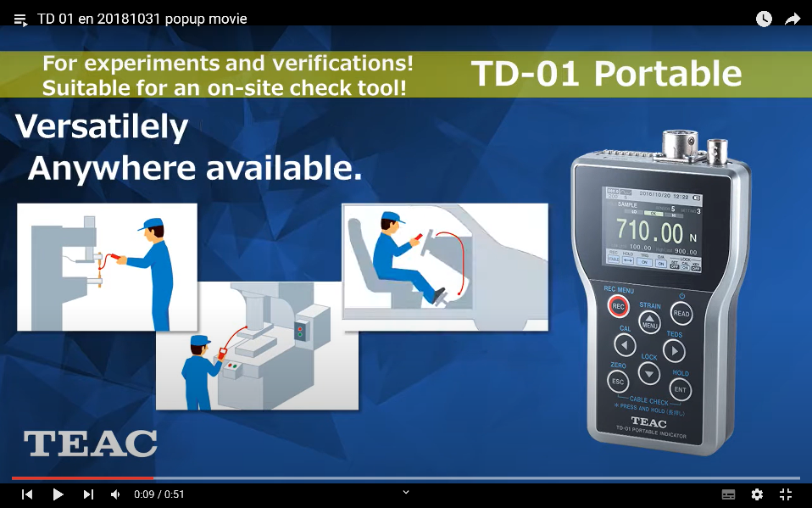Click the Share arrow icon

[x=793, y=20]
